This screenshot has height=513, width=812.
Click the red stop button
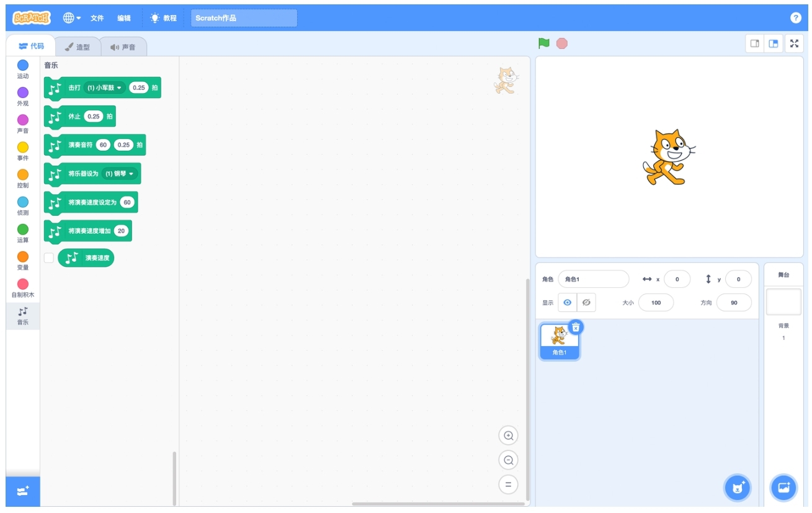(x=562, y=43)
